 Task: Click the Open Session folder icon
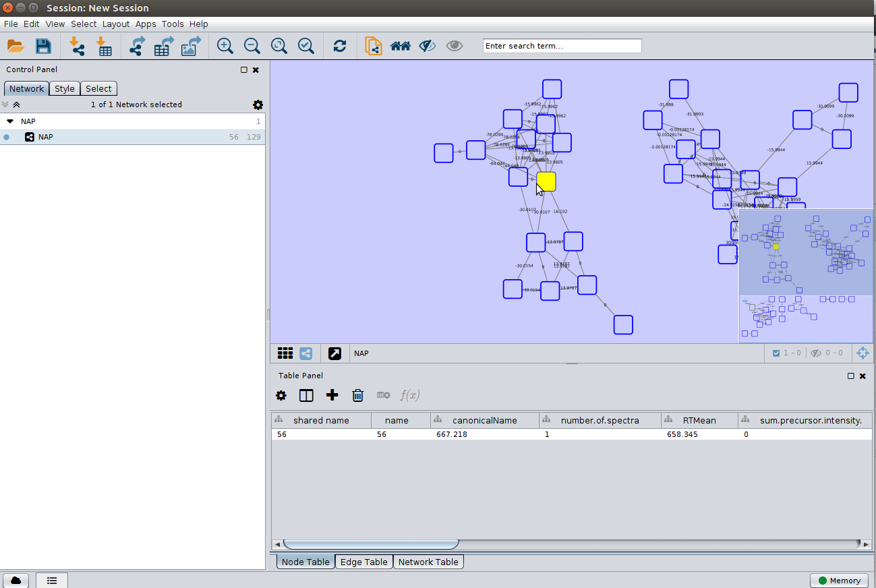point(16,46)
